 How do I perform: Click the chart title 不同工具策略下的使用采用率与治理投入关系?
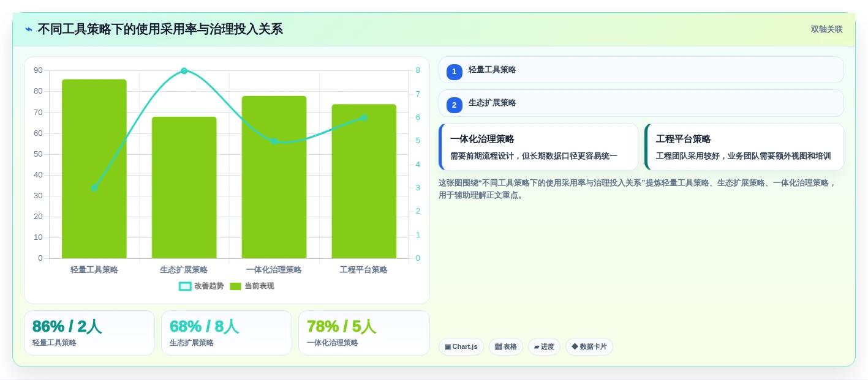tap(160, 29)
